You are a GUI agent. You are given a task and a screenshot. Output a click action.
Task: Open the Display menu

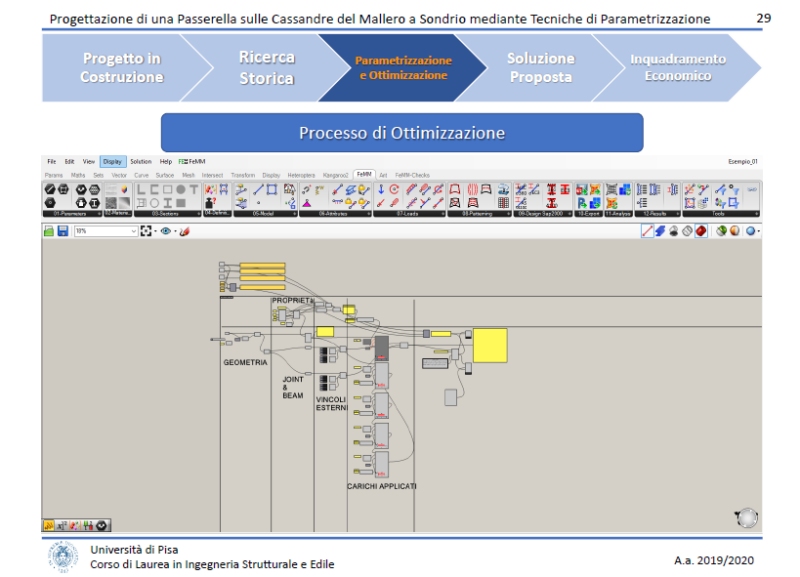click(x=112, y=161)
